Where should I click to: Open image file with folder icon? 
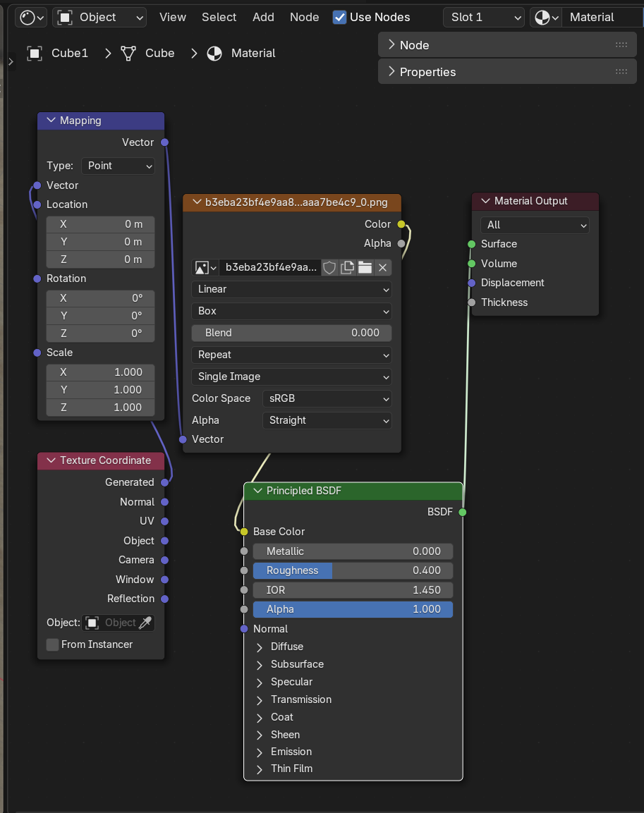click(365, 268)
